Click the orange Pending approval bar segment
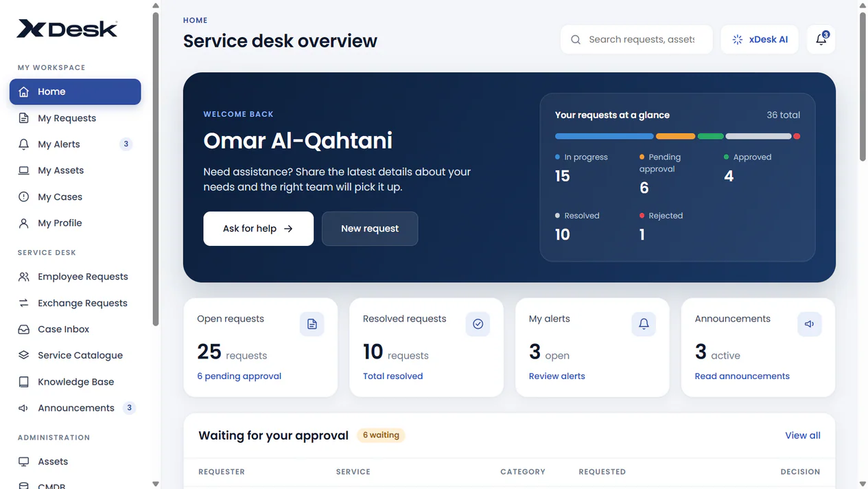This screenshot has height=489, width=868. 676,137
